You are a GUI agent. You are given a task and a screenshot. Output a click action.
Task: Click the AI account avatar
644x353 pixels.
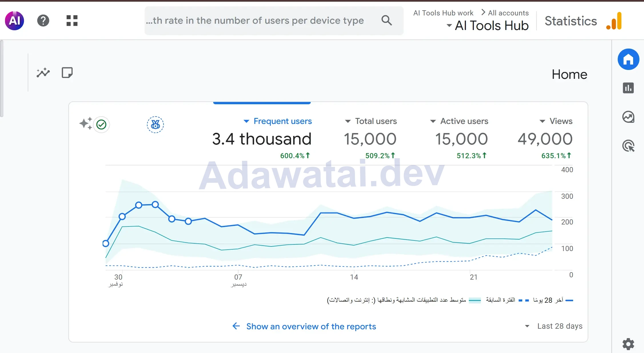[15, 21]
